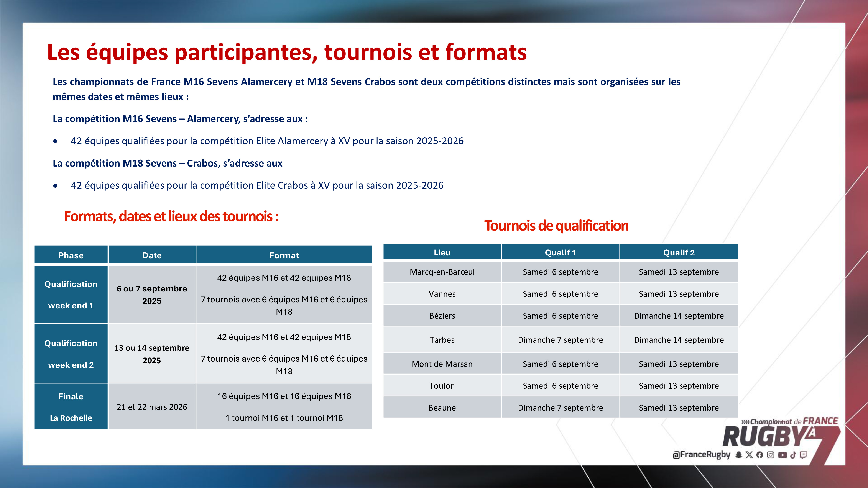Viewport: 868px width, 488px height.
Task: Click Mont de Marsan's Qualif 2 date
Action: (x=679, y=364)
